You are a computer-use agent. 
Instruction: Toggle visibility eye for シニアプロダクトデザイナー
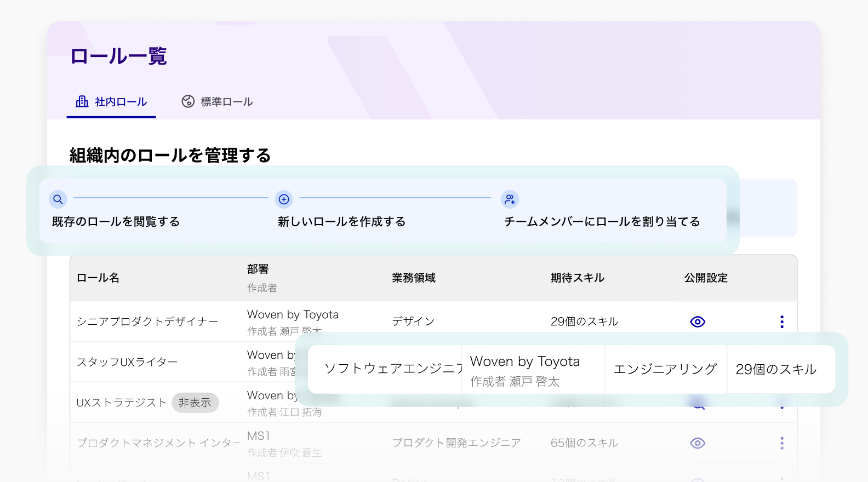[x=698, y=322]
